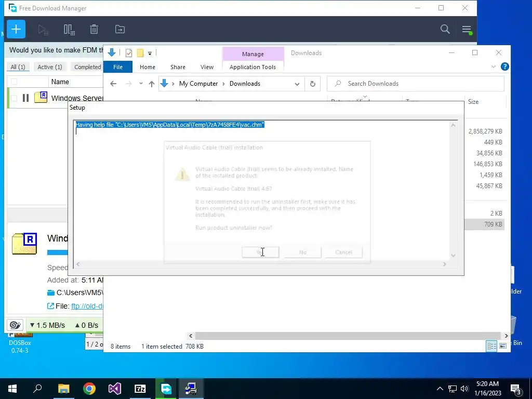Go forward in Explorer navigation
This screenshot has height=399, width=532.
click(129, 84)
